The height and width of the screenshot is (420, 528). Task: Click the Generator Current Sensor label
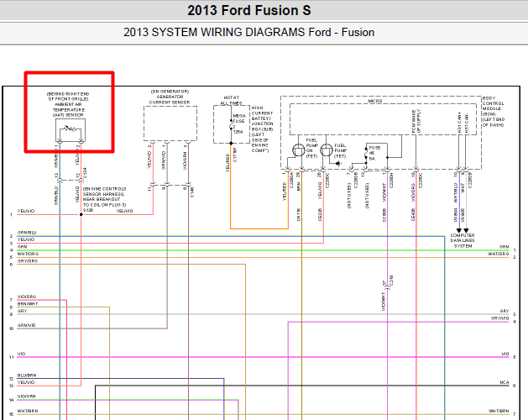[x=170, y=97]
